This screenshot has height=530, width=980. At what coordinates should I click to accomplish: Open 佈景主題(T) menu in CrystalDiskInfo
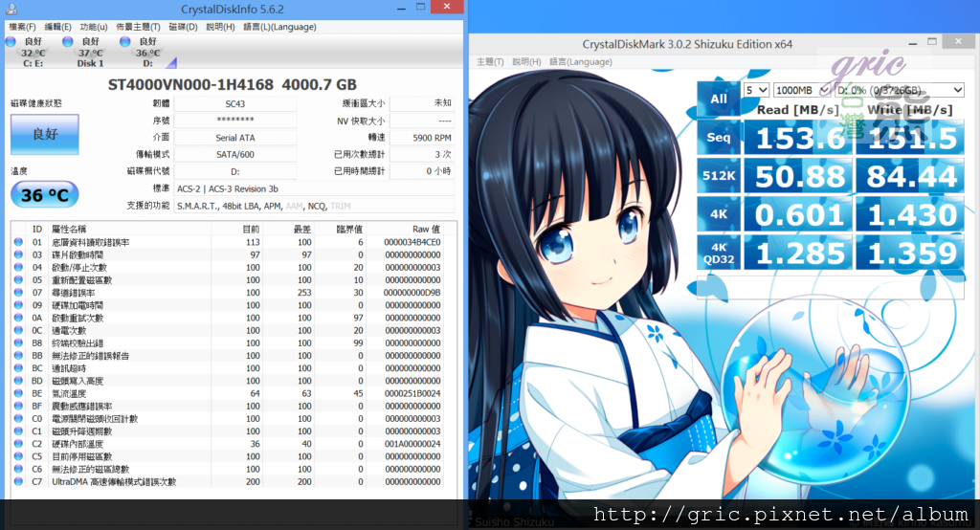[138, 27]
